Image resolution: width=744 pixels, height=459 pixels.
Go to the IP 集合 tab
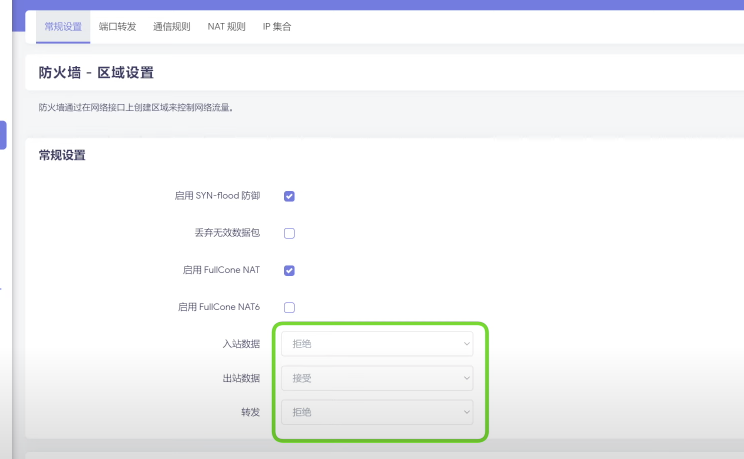click(x=277, y=26)
